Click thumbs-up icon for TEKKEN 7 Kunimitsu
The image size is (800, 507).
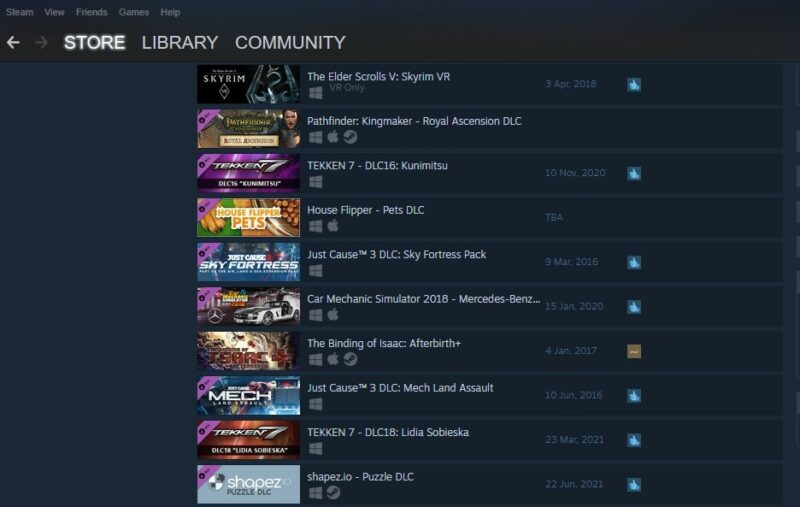pyautogui.click(x=634, y=173)
